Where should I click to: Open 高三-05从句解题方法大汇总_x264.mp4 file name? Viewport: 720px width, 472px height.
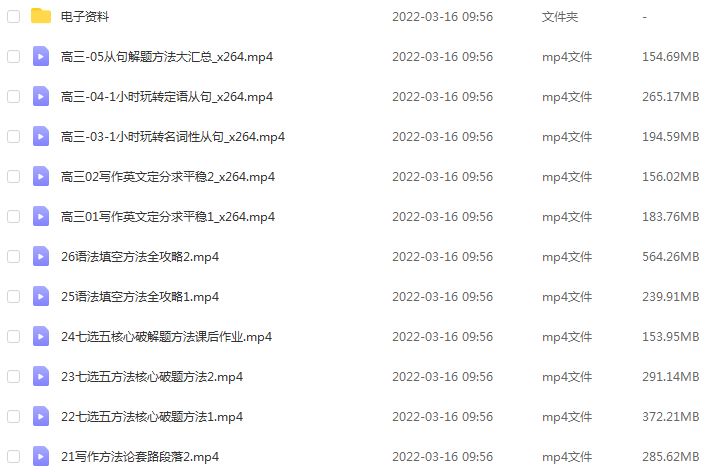(x=167, y=56)
